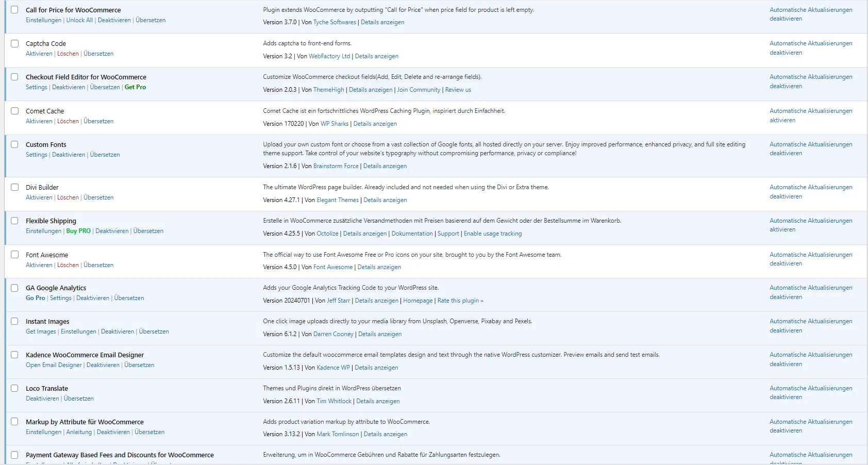Tick the Call for Price for WooCommerce checkbox
The height and width of the screenshot is (465, 868).
[x=14, y=10]
